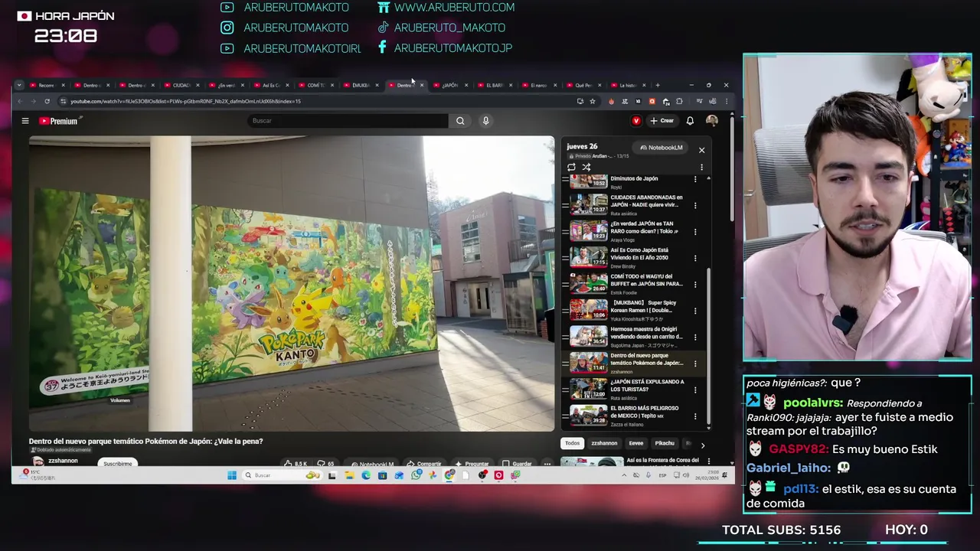Bookmark this page with the star icon
Image resolution: width=980 pixels, height=551 pixels.
pyautogui.click(x=592, y=101)
